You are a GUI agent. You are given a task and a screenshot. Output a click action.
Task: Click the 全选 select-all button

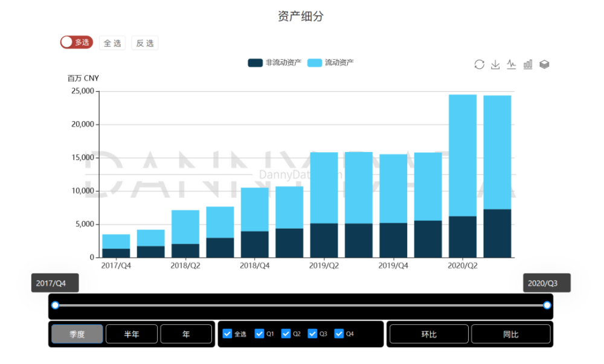click(112, 43)
